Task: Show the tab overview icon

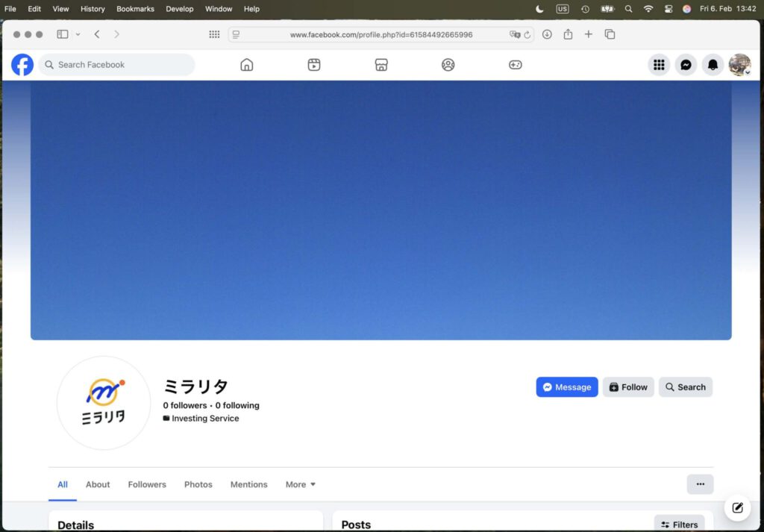Action: tap(610, 34)
